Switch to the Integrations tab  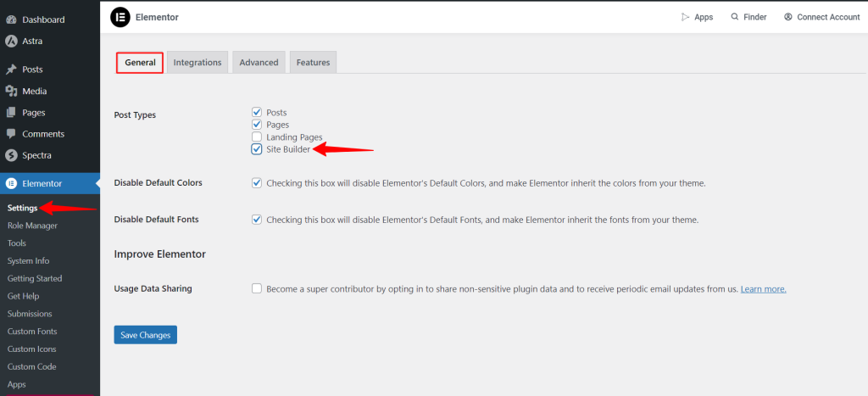tap(197, 63)
